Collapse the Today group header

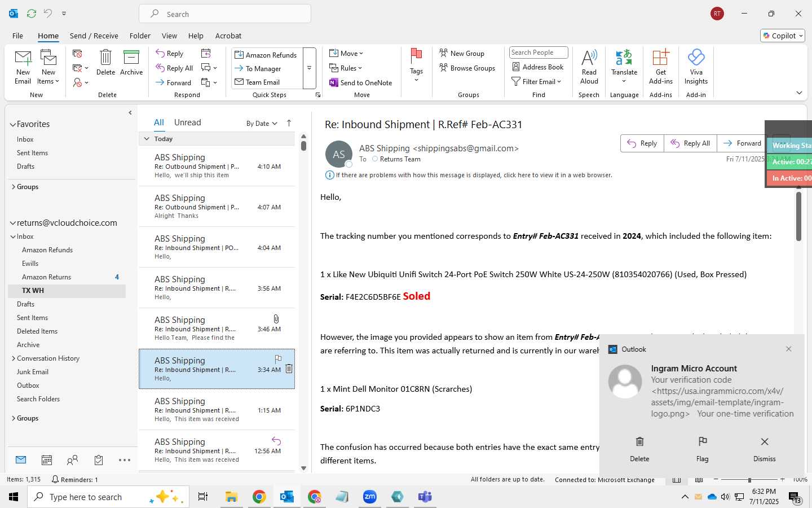click(147, 139)
